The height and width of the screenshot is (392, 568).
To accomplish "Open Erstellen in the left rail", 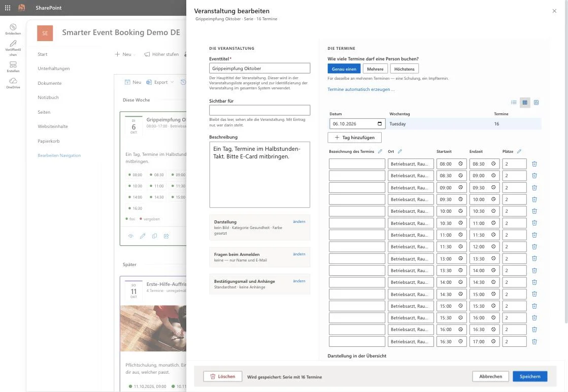I will click(13, 67).
